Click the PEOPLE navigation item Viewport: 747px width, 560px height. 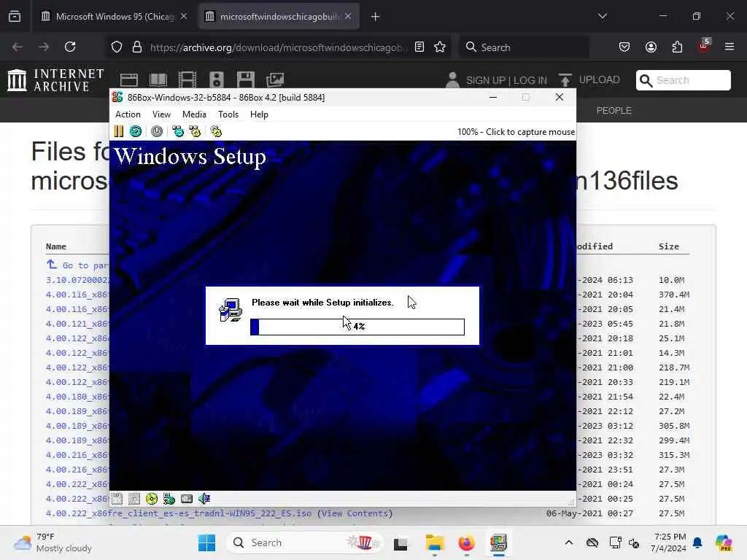coord(614,111)
